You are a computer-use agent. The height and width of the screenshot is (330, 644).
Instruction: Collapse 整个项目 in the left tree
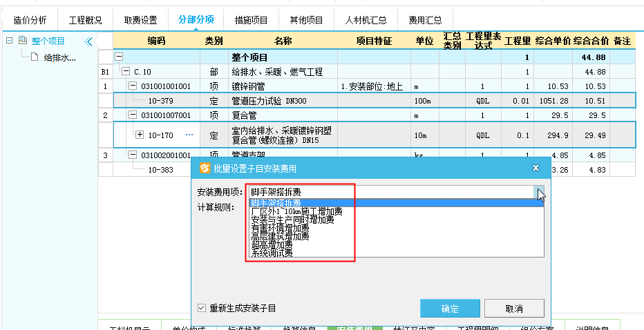click(9, 41)
